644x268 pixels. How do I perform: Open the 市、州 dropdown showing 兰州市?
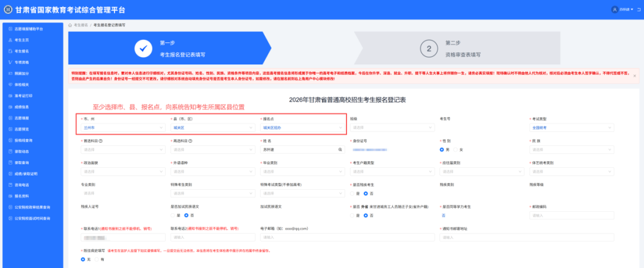[x=122, y=128]
